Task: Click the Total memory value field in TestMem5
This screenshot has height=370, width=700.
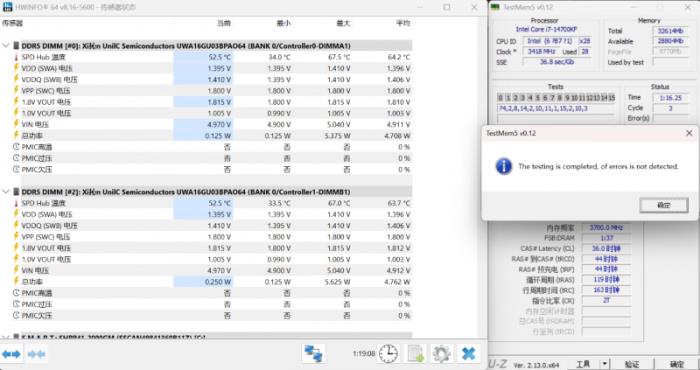Action: click(671, 31)
